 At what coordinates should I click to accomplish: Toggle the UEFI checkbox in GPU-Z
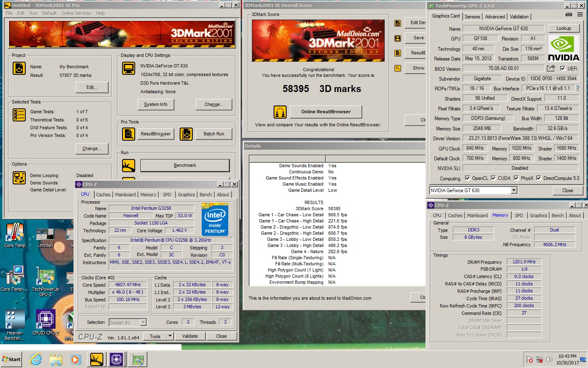[x=563, y=68]
